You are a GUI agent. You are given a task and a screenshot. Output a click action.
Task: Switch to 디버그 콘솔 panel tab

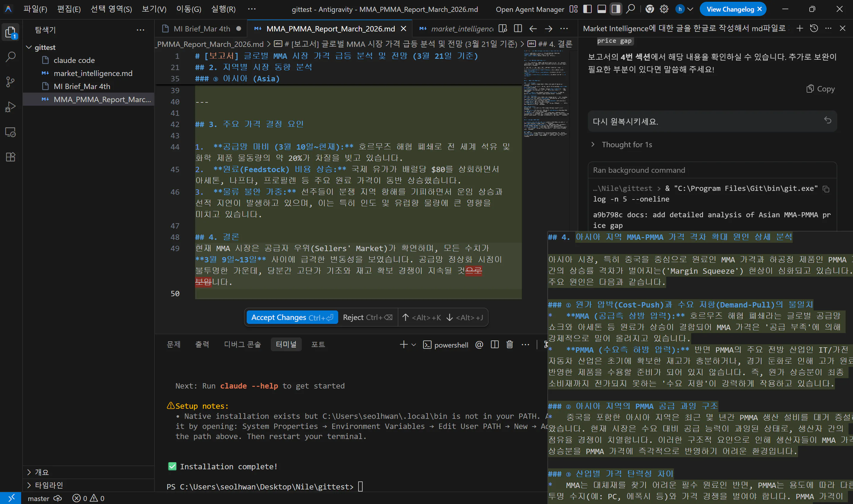[x=242, y=344]
